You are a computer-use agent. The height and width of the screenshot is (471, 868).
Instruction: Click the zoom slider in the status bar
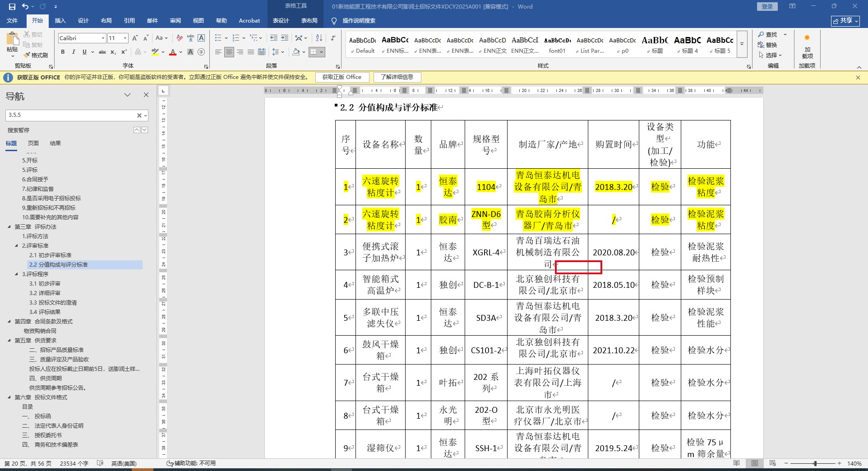tap(815, 463)
